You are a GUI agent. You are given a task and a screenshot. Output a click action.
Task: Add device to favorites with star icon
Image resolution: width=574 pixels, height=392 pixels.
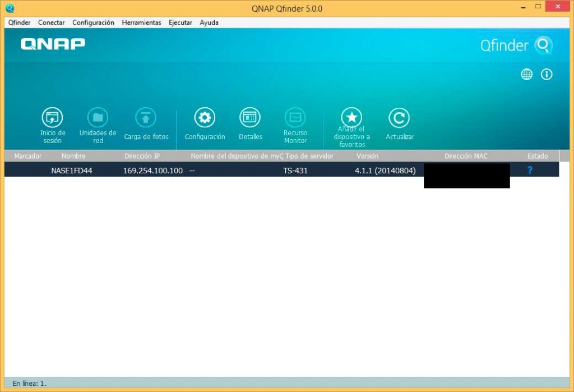click(x=351, y=118)
